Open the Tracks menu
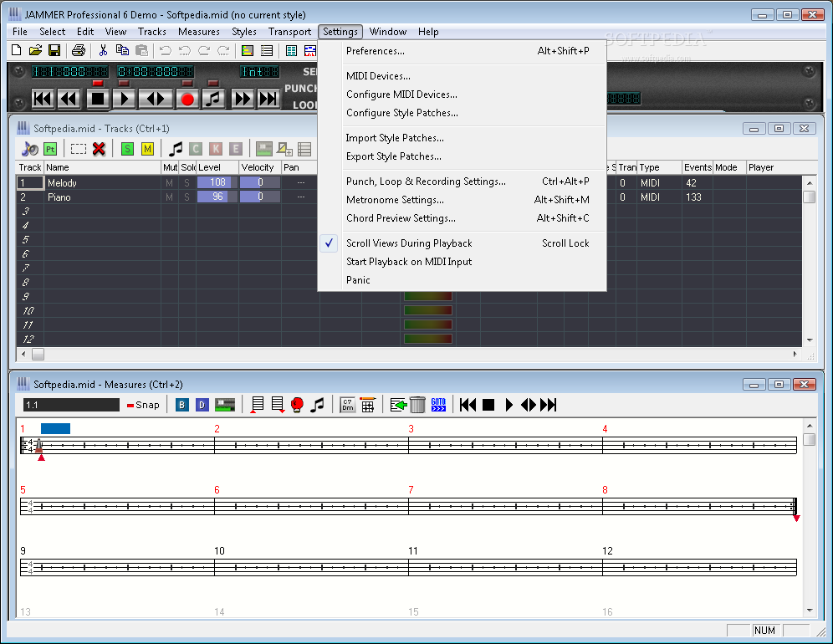 pyautogui.click(x=152, y=32)
